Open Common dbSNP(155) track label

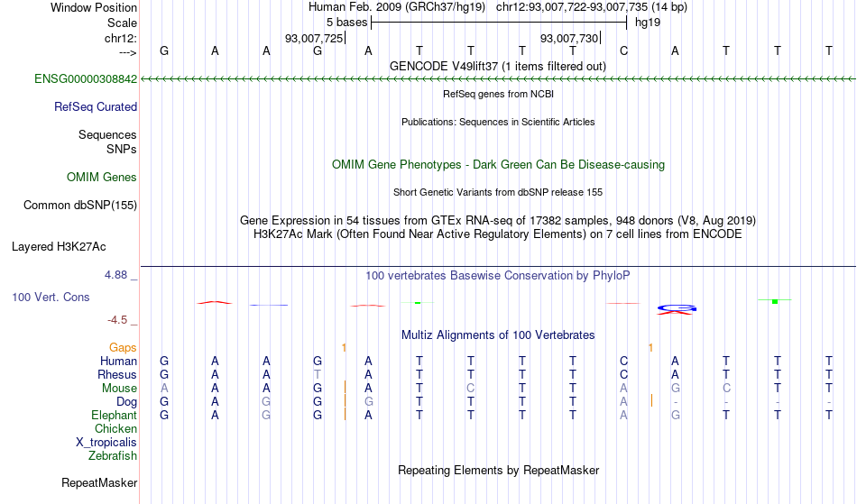79,206
